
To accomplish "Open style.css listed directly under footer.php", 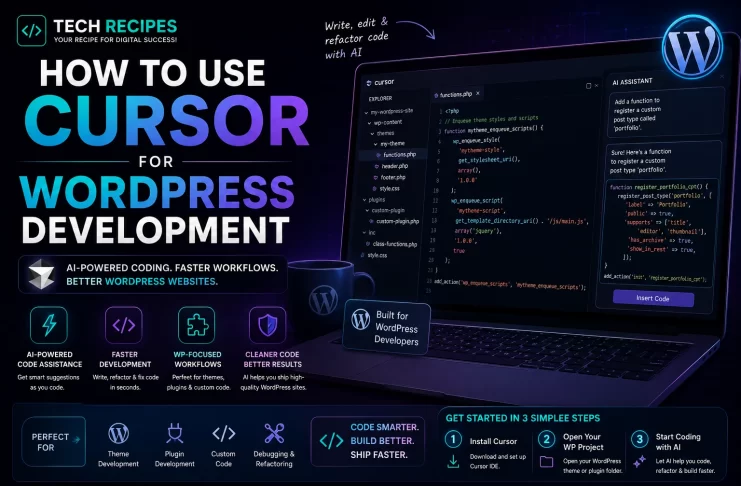I will [x=389, y=189].
